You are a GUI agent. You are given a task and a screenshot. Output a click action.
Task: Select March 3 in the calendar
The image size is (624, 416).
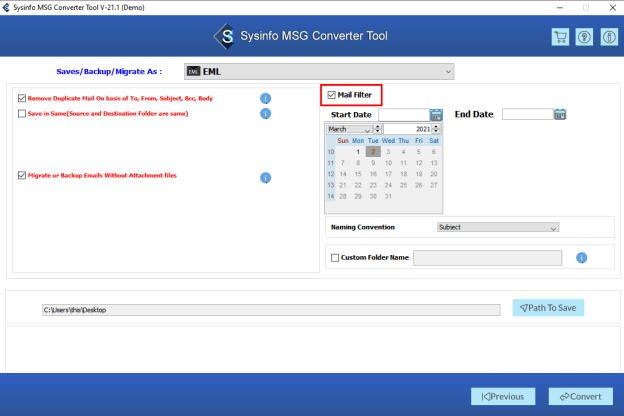(x=388, y=152)
